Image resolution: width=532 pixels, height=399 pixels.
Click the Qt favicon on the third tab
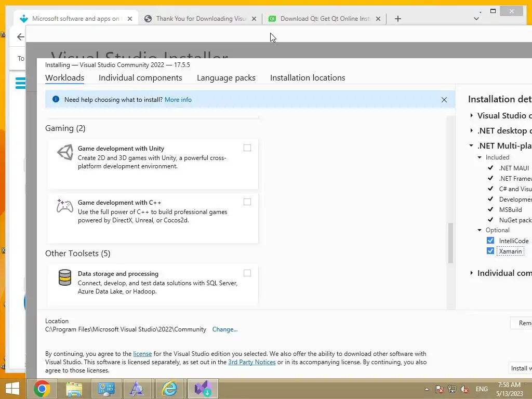[x=272, y=19]
